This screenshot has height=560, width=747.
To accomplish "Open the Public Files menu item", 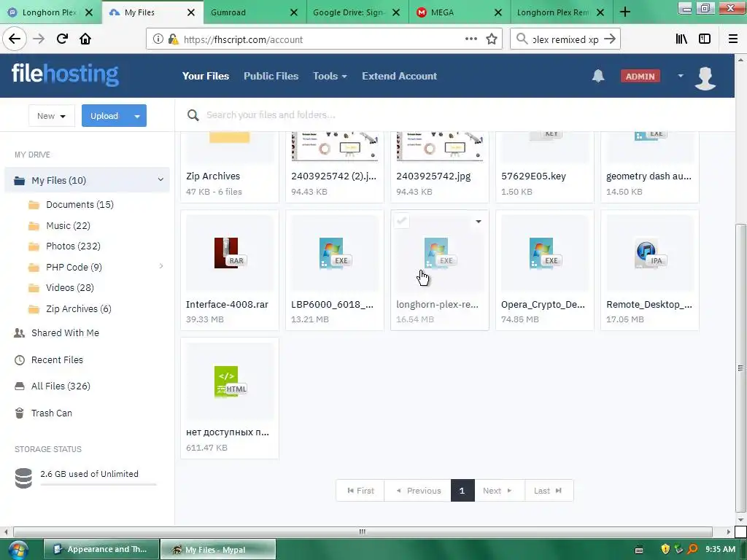I will pos(271,76).
